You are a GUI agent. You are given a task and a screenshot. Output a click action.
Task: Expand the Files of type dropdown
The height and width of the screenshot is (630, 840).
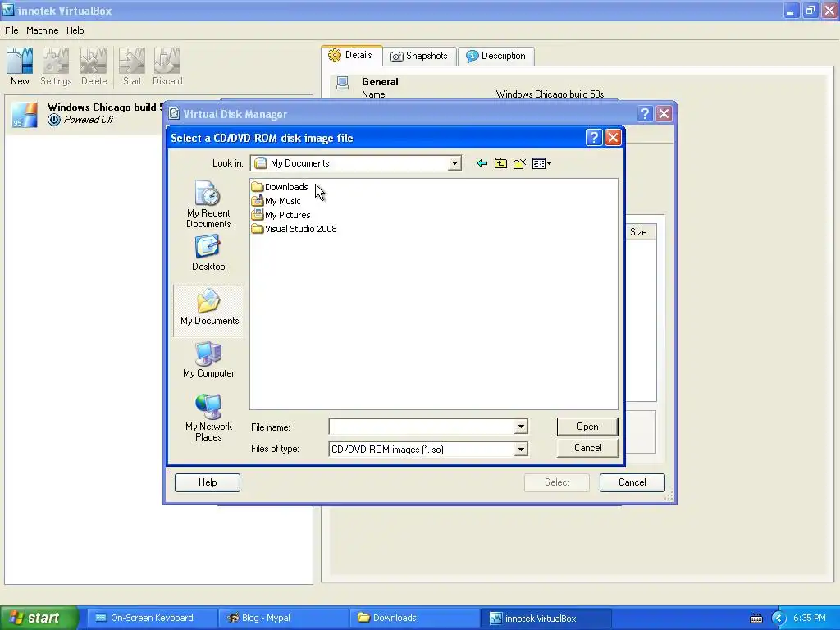click(x=521, y=449)
